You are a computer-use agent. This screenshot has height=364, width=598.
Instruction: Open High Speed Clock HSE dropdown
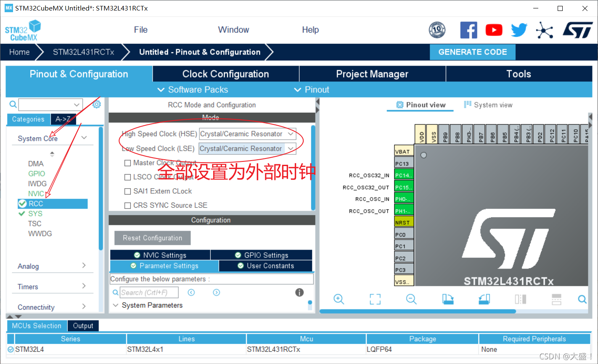(x=248, y=134)
